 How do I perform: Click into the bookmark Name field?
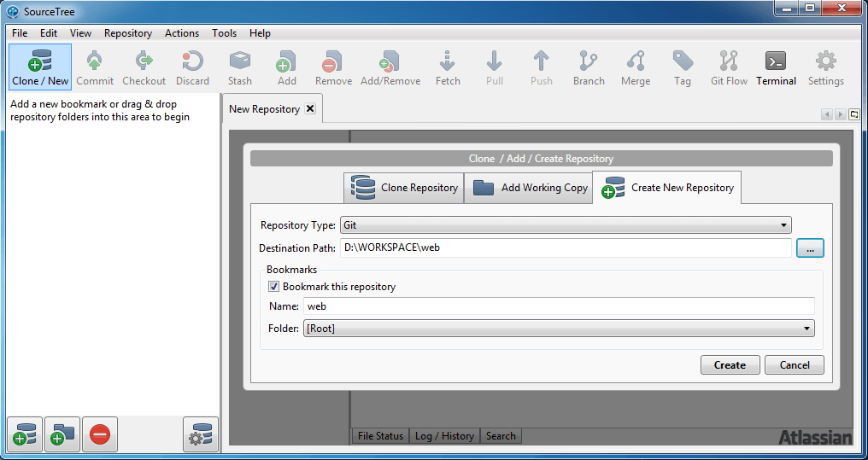click(x=559, y=306)
